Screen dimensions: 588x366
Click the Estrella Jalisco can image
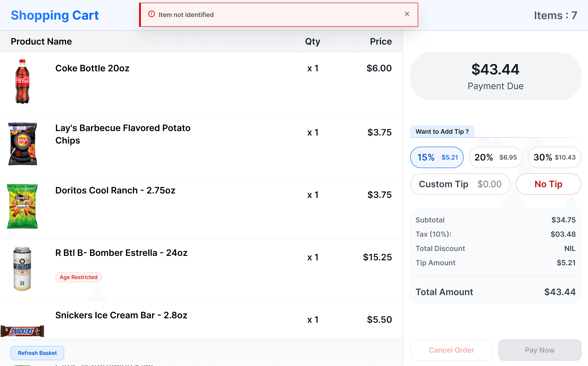(22, 268)
